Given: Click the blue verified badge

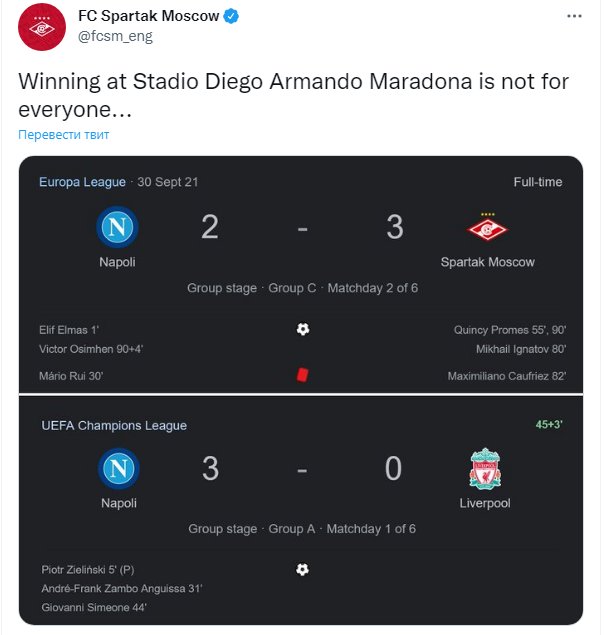Looking at the screenshot, I should pos(230,16).
